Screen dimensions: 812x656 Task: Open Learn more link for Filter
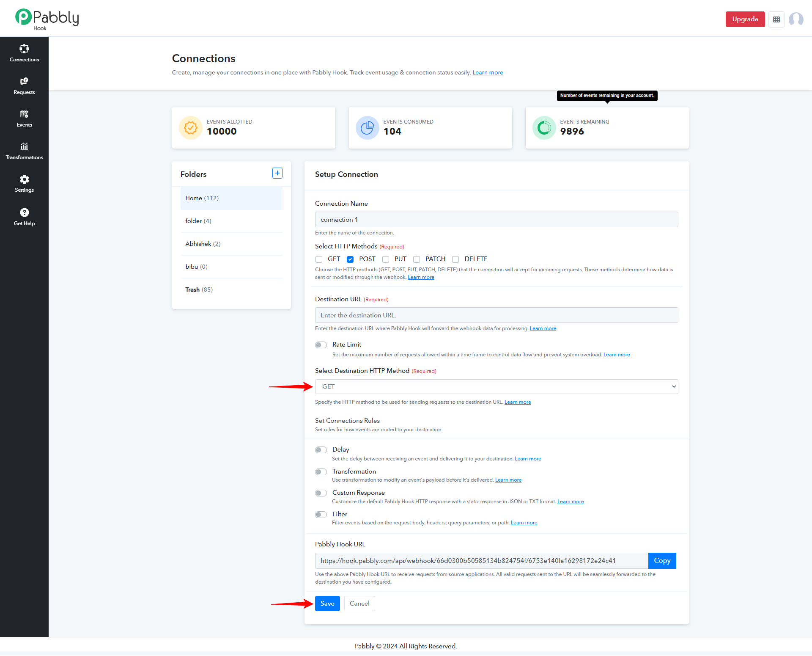(x=524, y=523)
